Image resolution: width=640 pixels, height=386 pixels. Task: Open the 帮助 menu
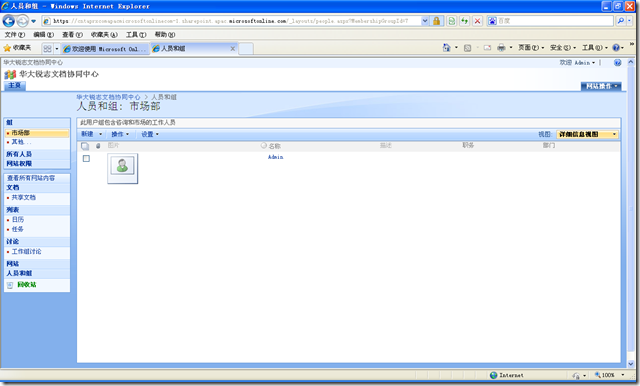click(x=165, y=35)
